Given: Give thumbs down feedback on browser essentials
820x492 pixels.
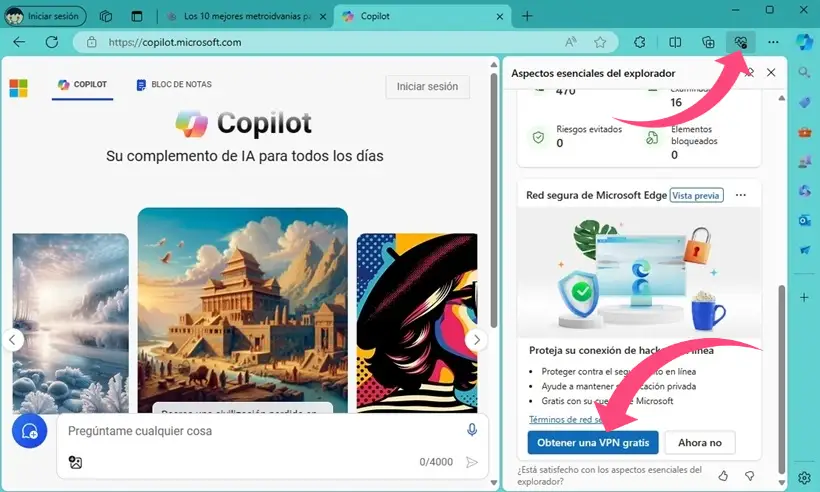Looking at the screenshot, I should [749, 476].
